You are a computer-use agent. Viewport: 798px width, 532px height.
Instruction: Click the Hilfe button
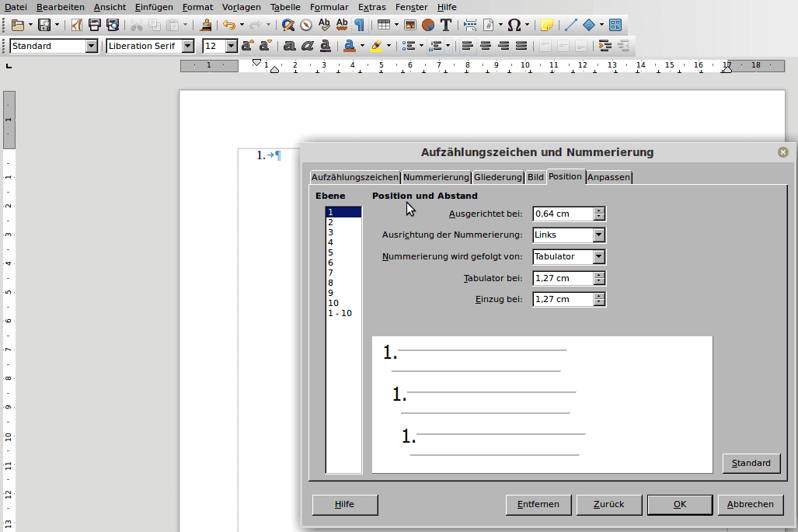click(344, 505)
